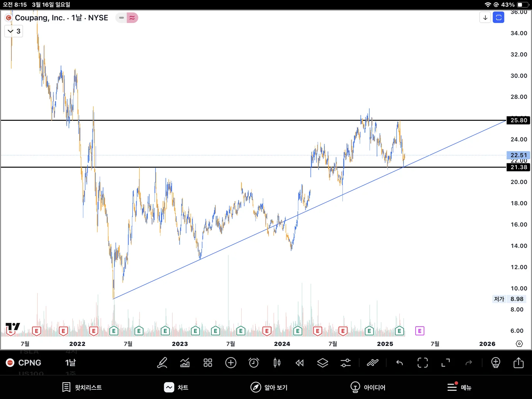The width and height of the screenshot is (532, 399).
Task: Tap the Coupang logo icon
Action: tap(8, 18)
